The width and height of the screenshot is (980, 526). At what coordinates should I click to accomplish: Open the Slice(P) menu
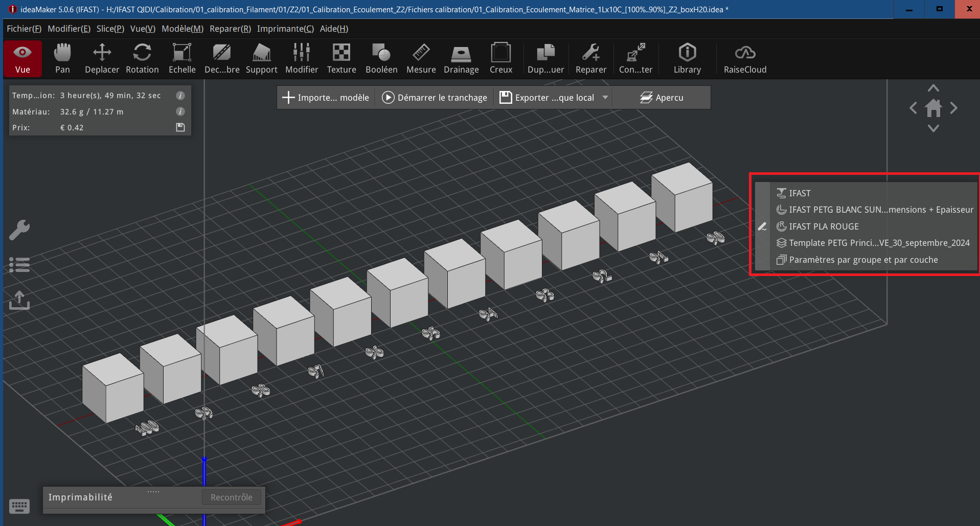tap(110, 29)
